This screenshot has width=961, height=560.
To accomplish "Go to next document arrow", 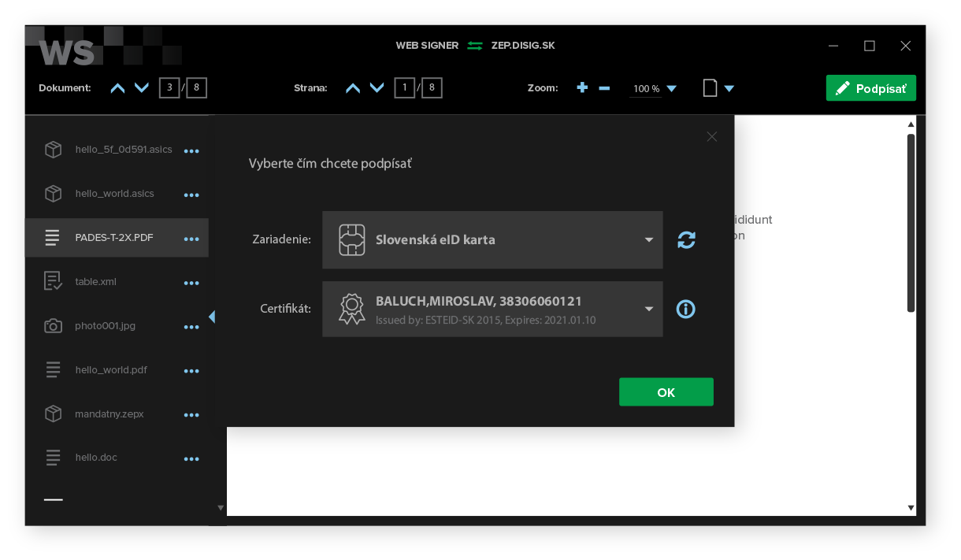I will pos(142,88).
